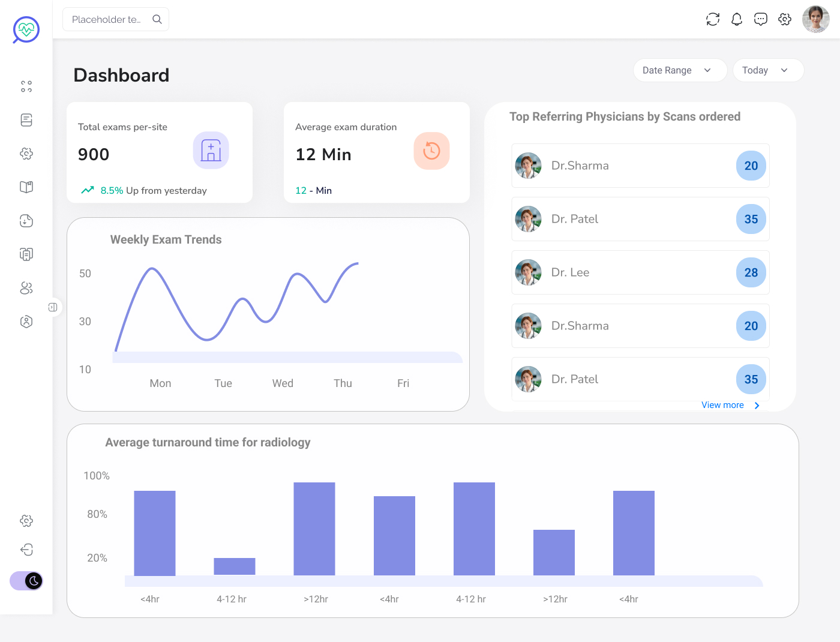Expand the sidebar with the panel toggle button

pyautogui.click(x=53, y=307)
